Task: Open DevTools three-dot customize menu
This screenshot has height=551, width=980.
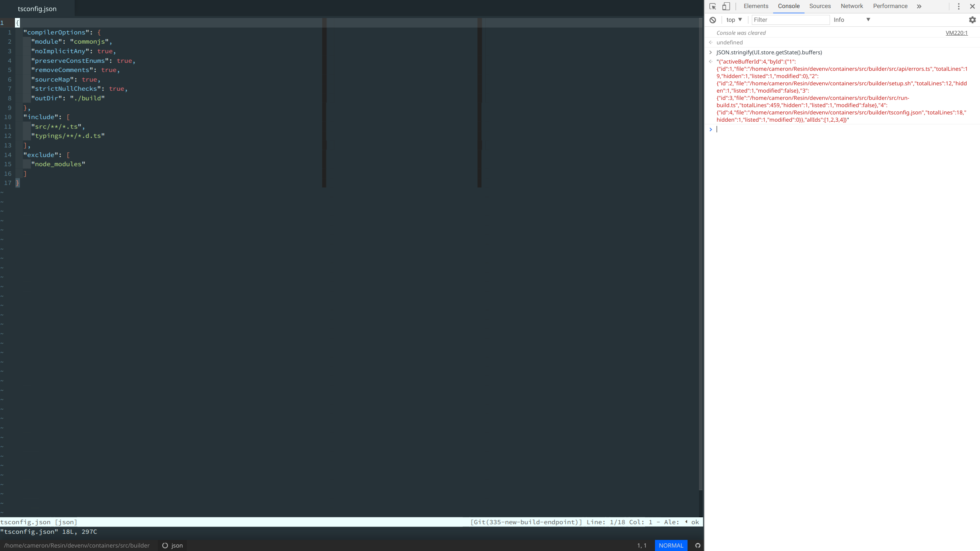Action: tap(959, 7)
